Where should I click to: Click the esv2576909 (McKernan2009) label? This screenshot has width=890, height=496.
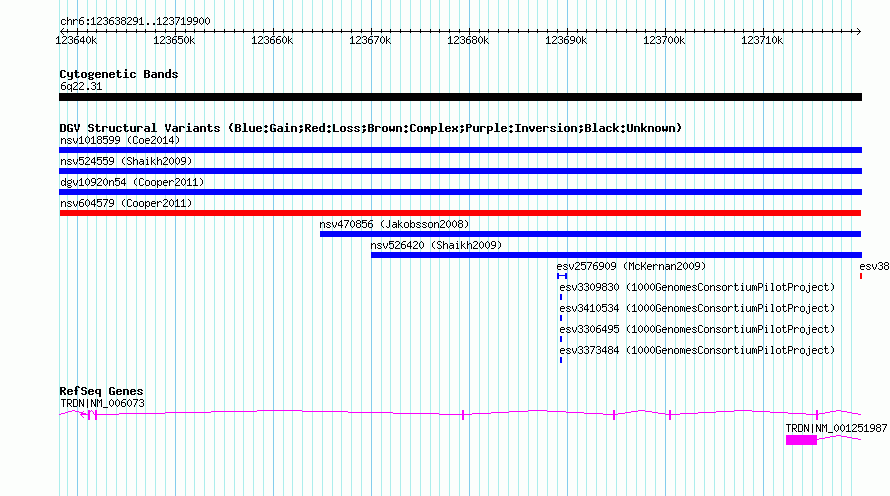click(x=631, y=266)
